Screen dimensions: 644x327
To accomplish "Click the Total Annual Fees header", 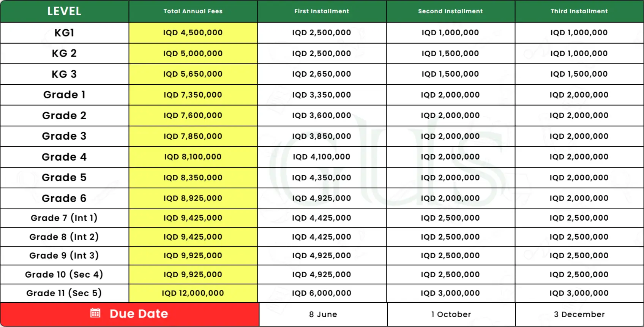I will (193, 11).
